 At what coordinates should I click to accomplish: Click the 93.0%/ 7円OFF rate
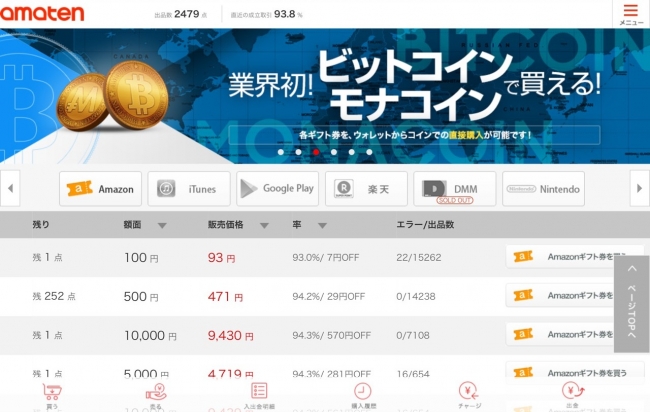tap(326, 257)
